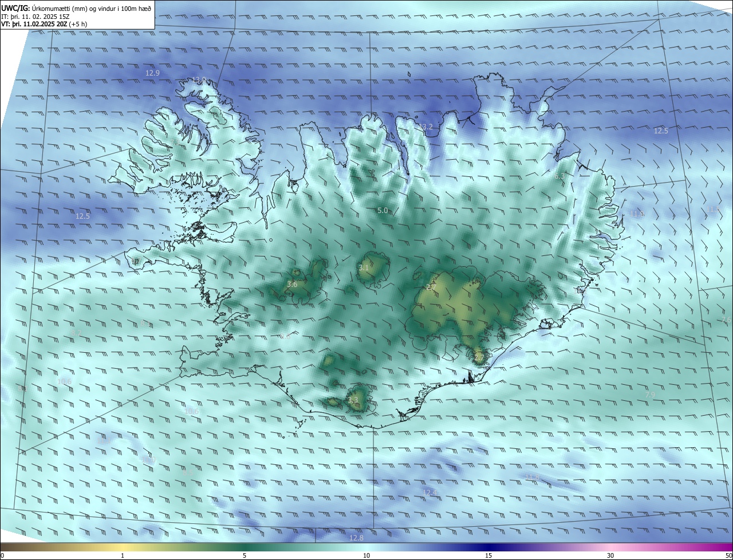Click the 7.9 value off the southeast coast
733x560 pixels.
click(x=650, y=395)
